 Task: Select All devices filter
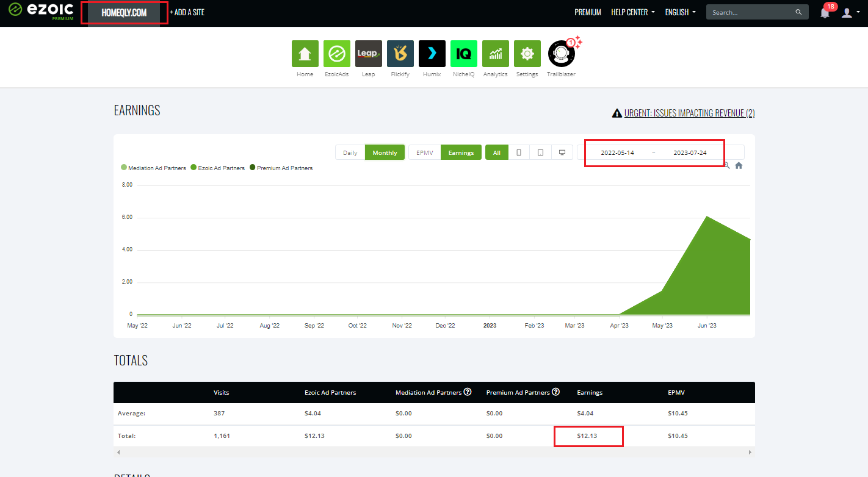[497, 152]
